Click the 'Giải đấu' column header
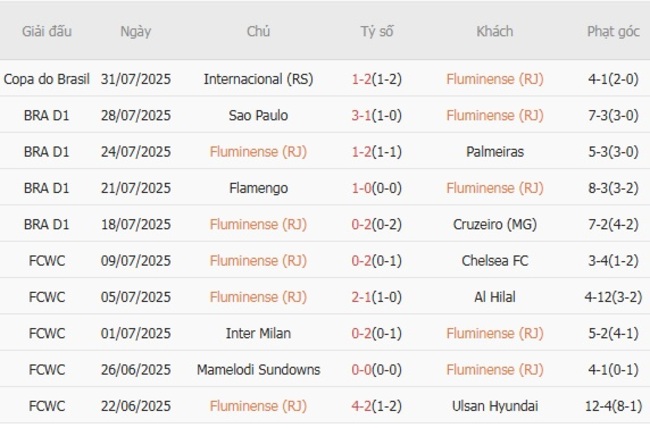The width and height of the screenshot is (650, 428). (x=47, y=31)
